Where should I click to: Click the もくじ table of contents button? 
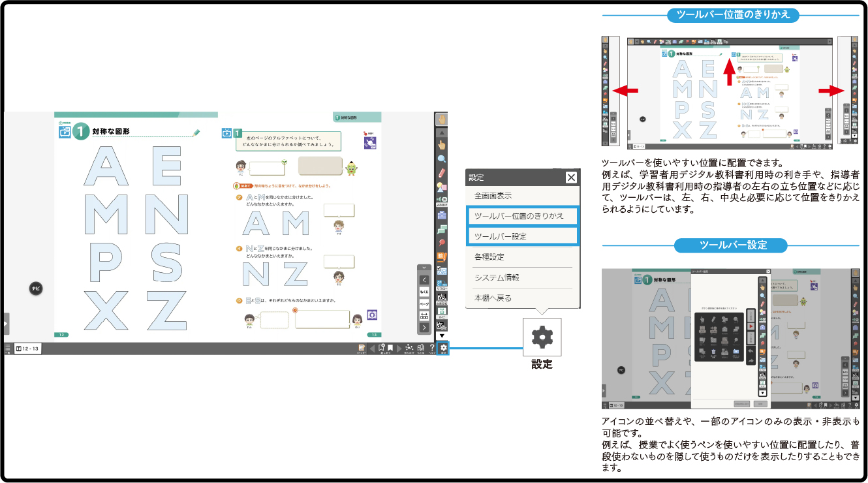[x=424, y=292]
